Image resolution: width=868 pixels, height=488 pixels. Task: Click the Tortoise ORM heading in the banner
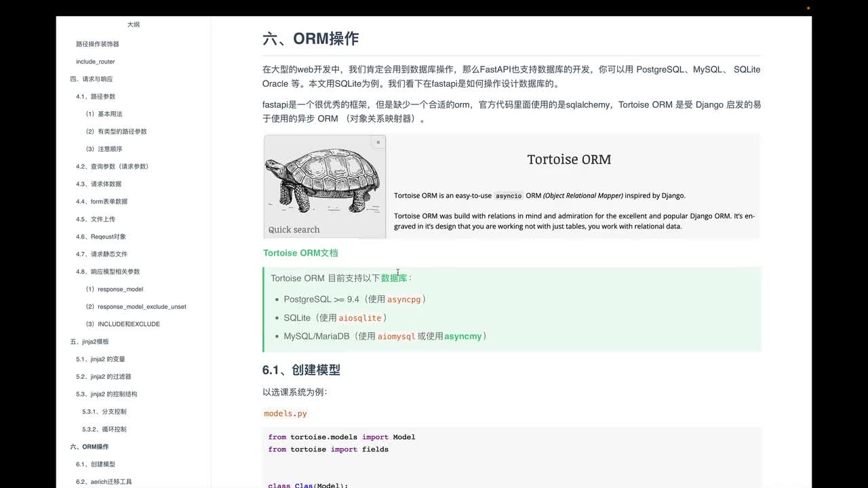click(569, 159)
